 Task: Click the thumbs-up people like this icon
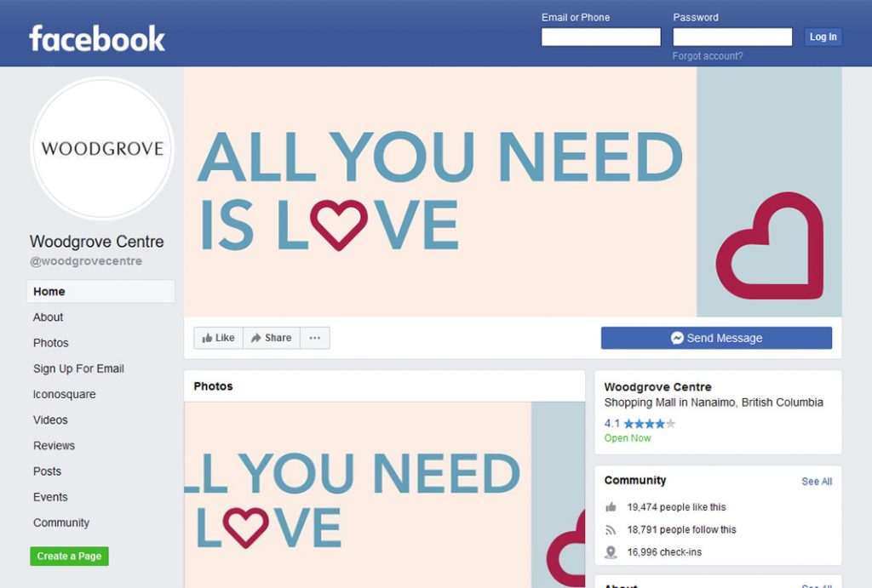click(611, 507)
